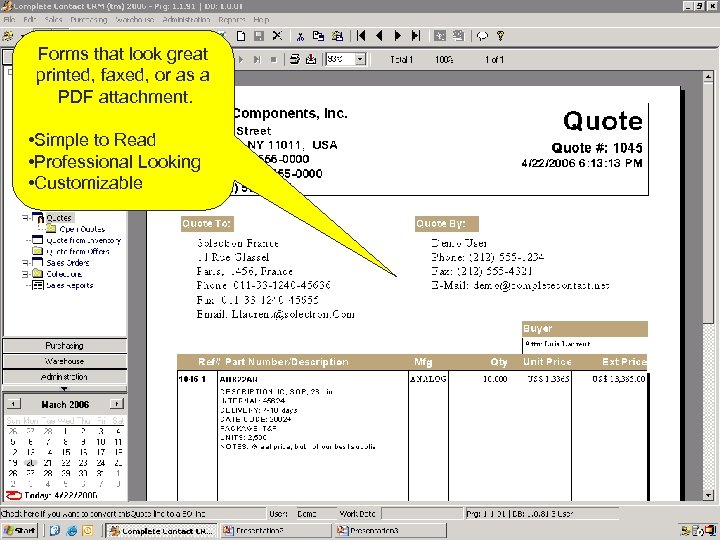Click the Paste clipboard icon
The height and width of the screenshot is (540, 720).
click(x=338, y=36)
